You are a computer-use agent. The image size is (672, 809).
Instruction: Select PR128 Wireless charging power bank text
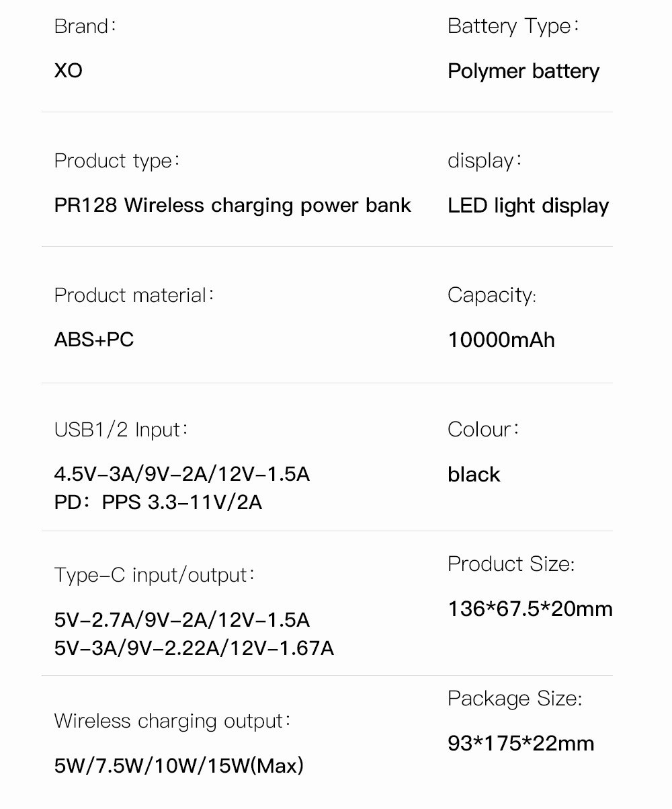[x=233, y=205]
